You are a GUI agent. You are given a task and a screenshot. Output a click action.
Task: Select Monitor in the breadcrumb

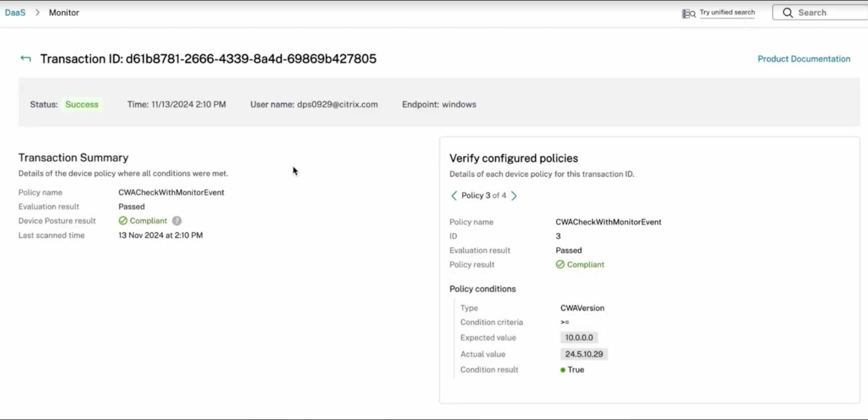(64, 13)
